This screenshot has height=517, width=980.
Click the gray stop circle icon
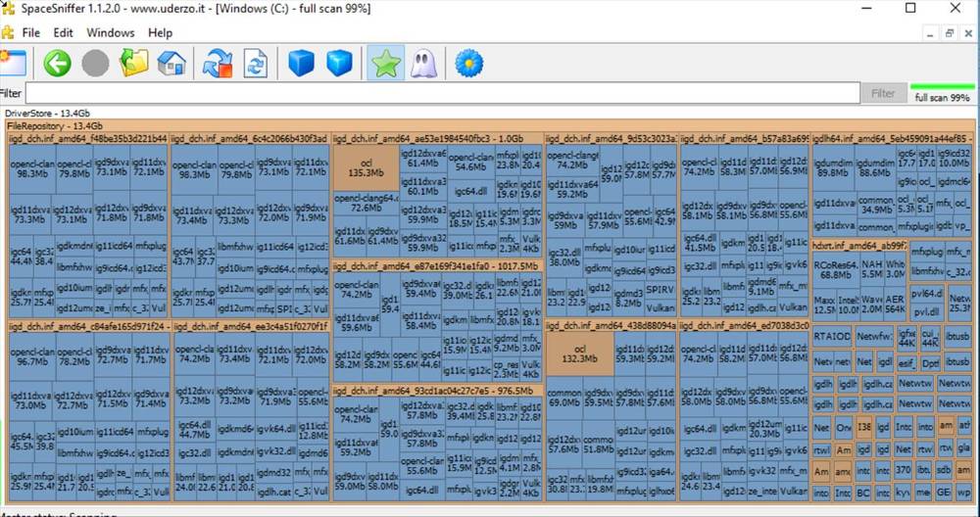(x=96, y=64)
